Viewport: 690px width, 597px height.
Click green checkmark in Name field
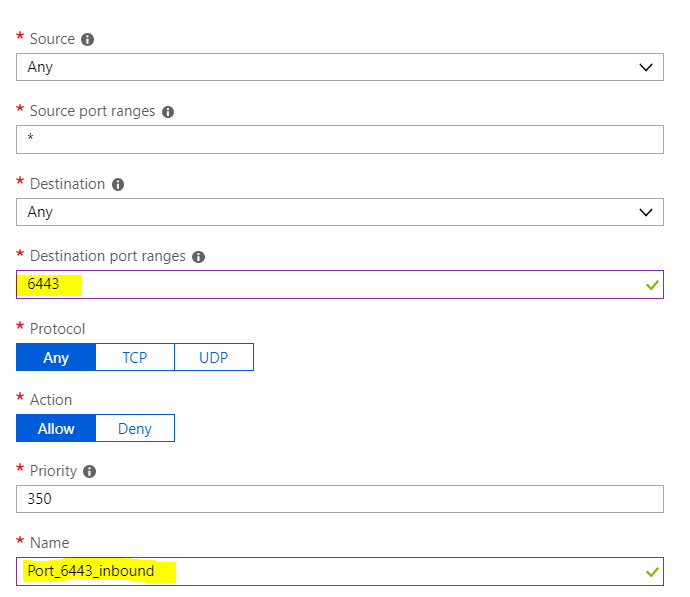(x=652, y=571)
